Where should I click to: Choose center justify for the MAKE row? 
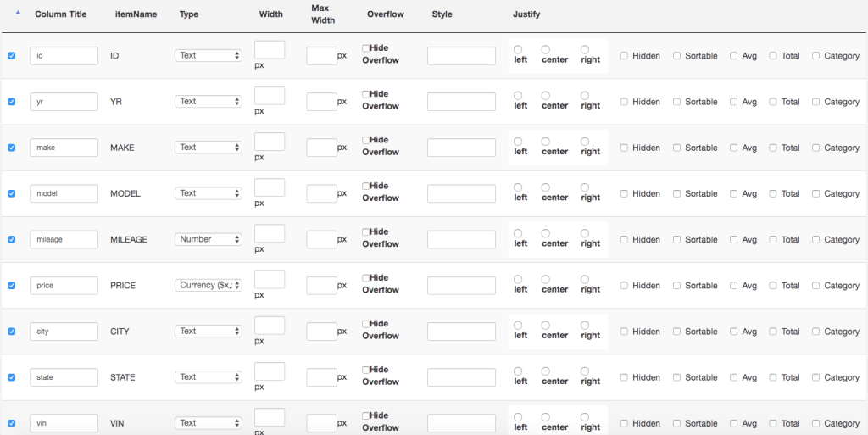(x=546, y=142)
